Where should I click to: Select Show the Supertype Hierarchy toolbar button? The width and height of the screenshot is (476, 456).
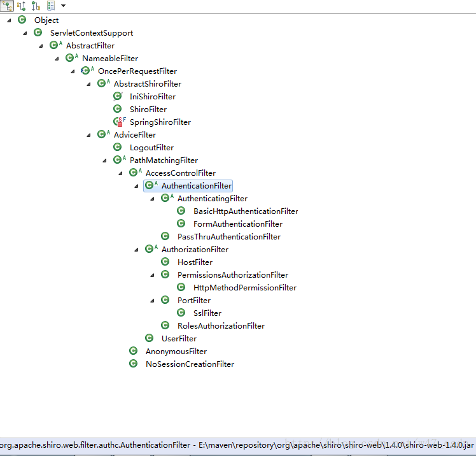(21, 6)
